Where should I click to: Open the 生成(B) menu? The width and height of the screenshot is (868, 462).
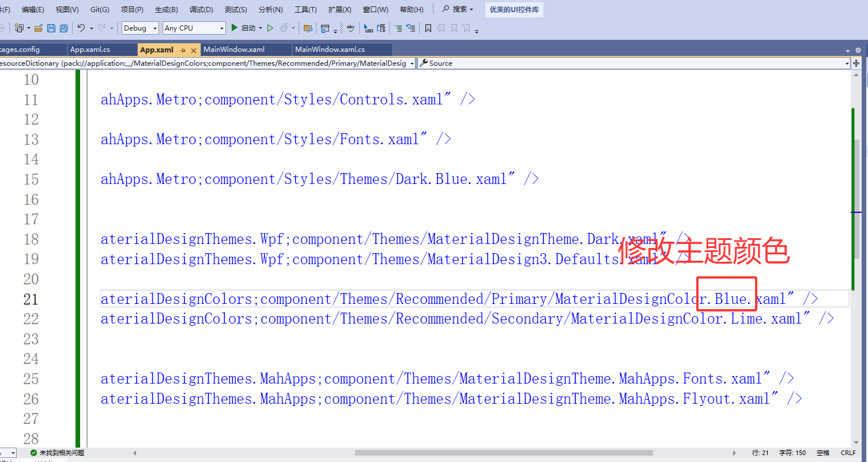click(167, 9)
